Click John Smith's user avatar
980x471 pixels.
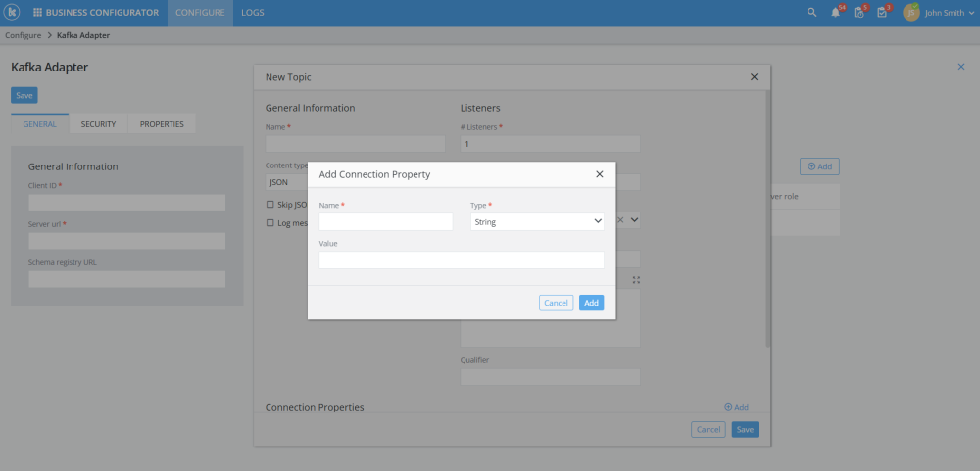pyautogui.click(x=911, y=13)
